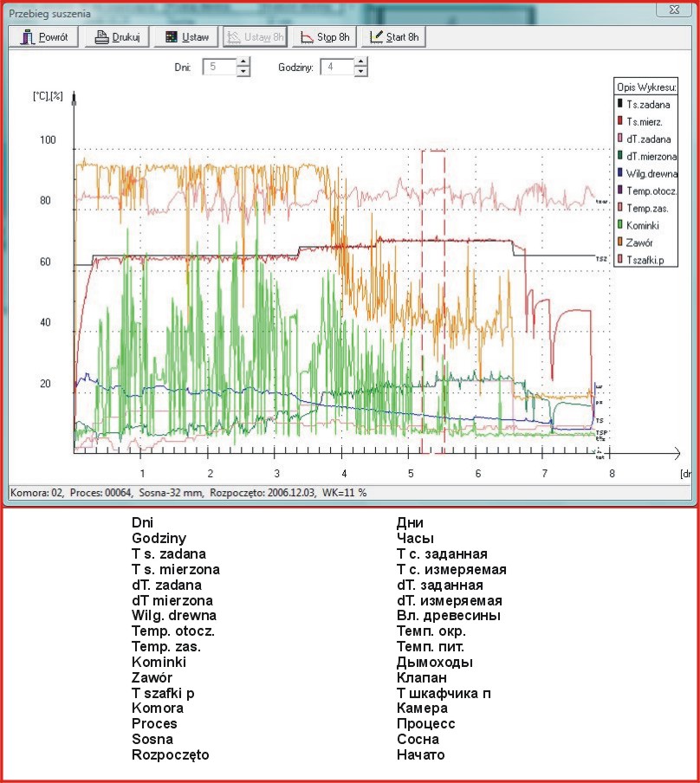Click the Zawór legend label
The height and width of the screenshot is (783, 700).
click(x=639, y=243)
